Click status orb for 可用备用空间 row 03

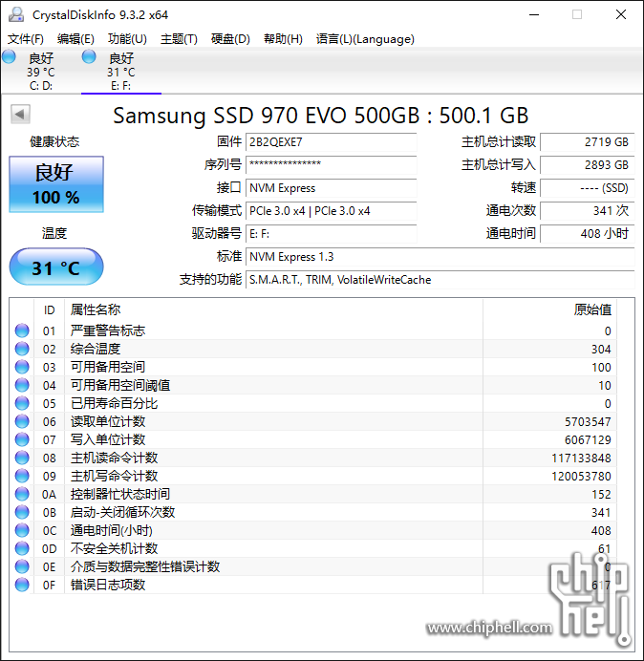point(22,367)
